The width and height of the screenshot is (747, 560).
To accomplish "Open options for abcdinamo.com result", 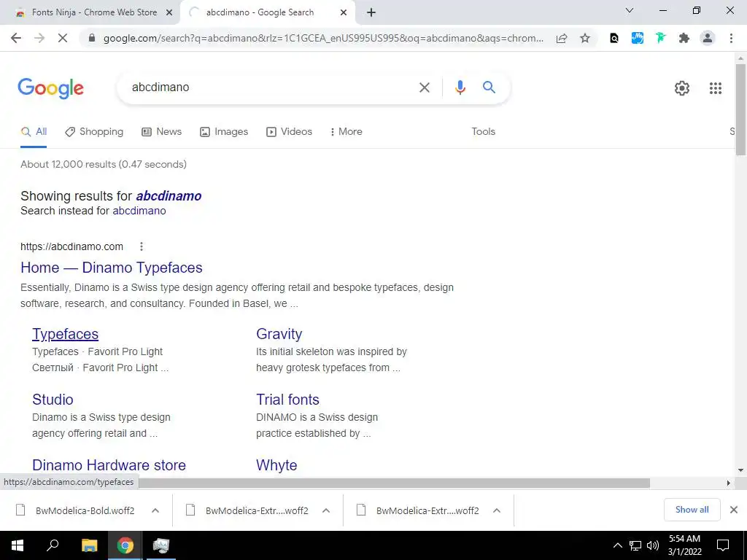I will pyautogui.click(x=141, y=246).
